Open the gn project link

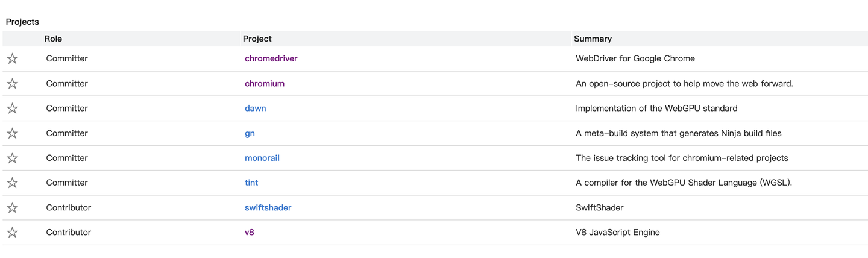pyautogui.click(x=250, y=133)
